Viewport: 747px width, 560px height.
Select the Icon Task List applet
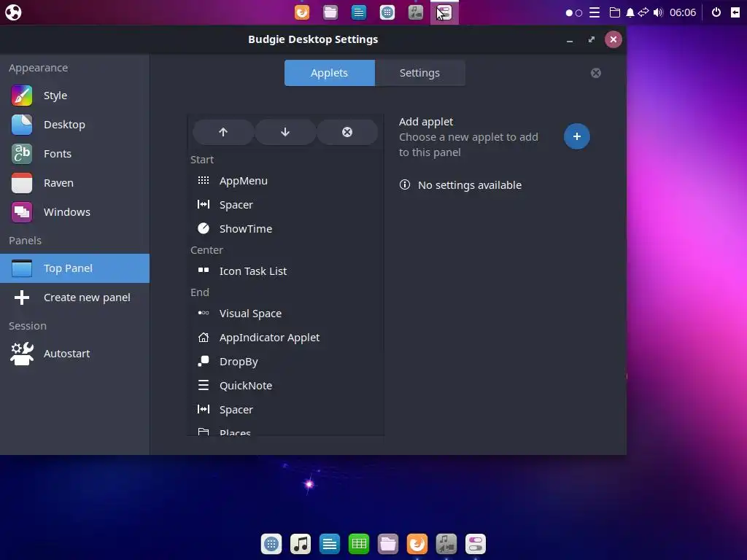(285, 271)
